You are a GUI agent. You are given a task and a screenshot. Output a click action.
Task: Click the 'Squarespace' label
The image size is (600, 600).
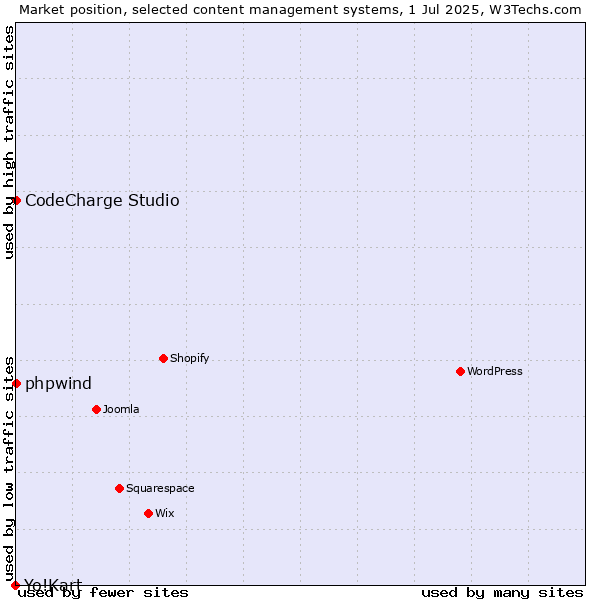[160, 488]
